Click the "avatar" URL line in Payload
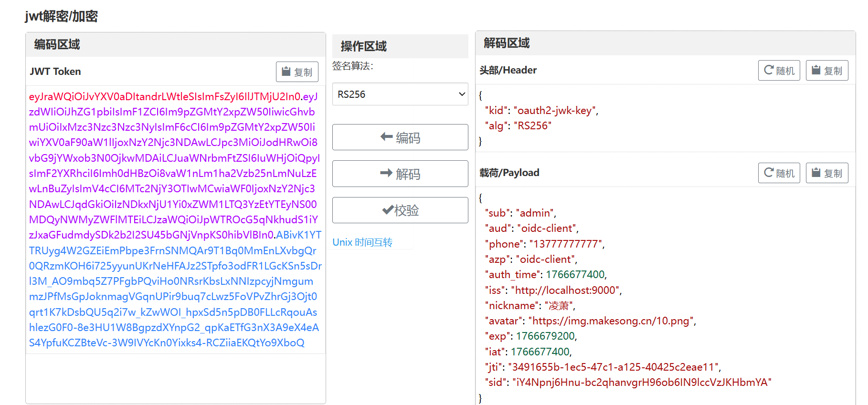The image size is (868, 405). (590, 321)
